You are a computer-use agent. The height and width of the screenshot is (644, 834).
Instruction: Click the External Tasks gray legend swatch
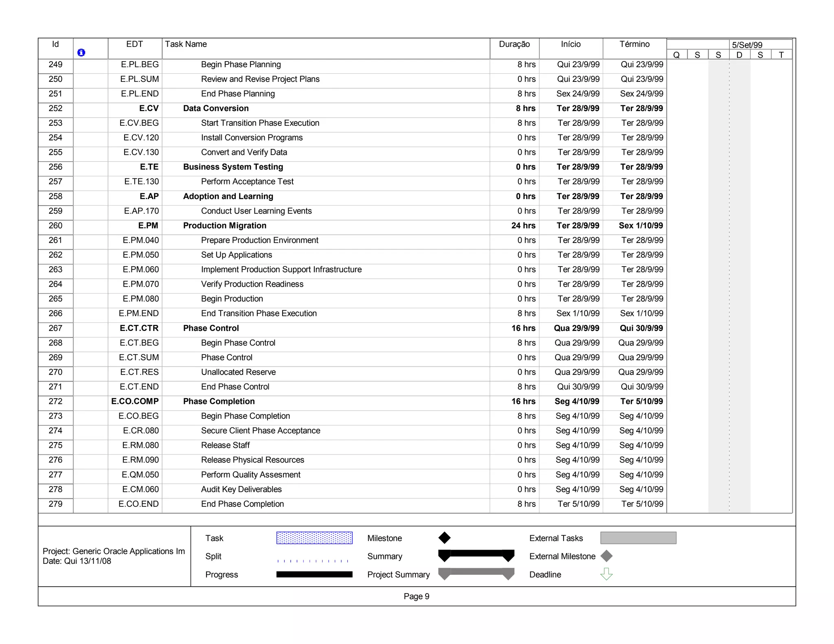tap(638, 538)
